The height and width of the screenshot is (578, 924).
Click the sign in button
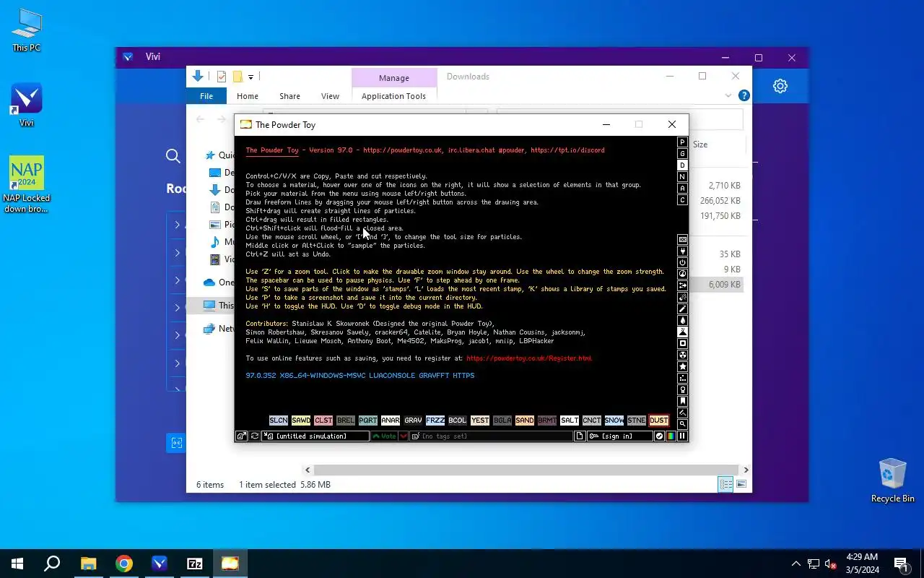(x=620, y=436)
